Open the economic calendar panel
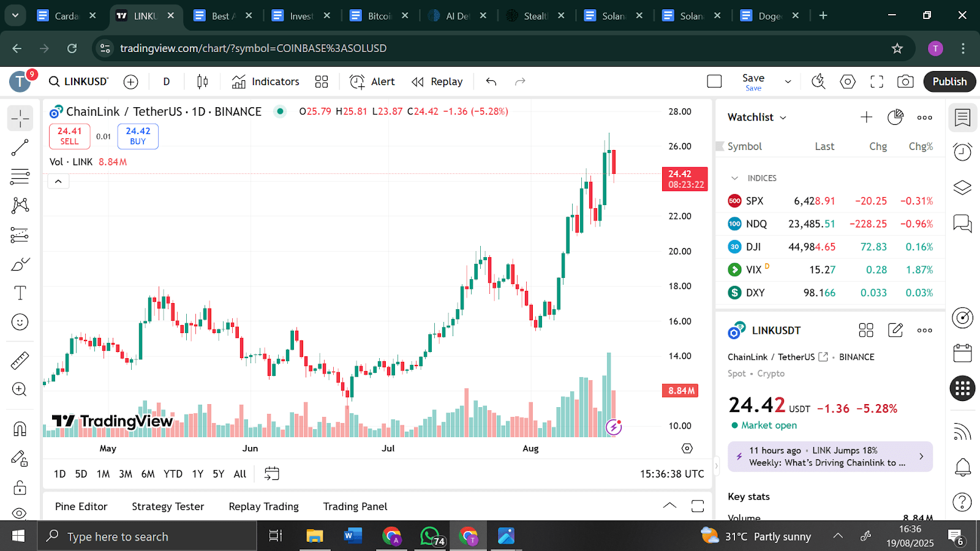 pyautogui.click(x=963, y=353)
